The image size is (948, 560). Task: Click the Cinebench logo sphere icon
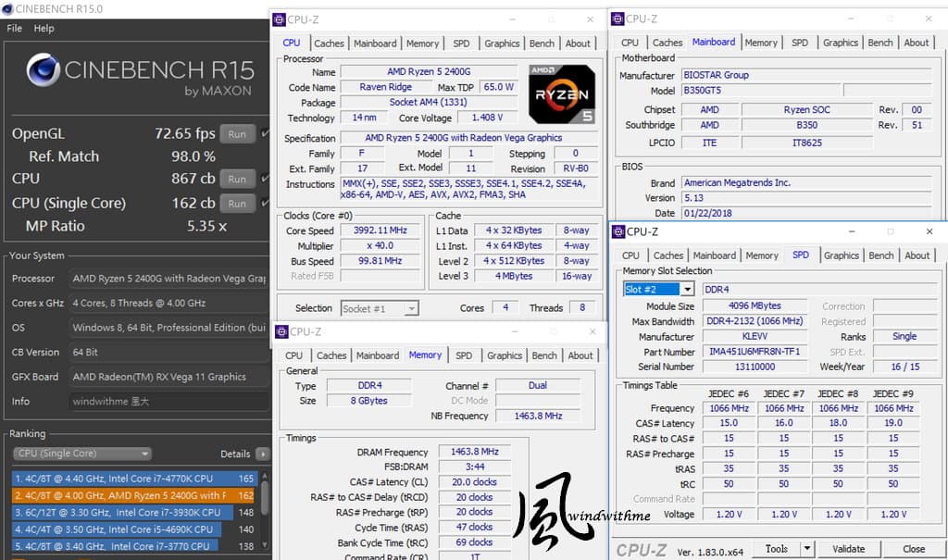[x=43, y=70]
